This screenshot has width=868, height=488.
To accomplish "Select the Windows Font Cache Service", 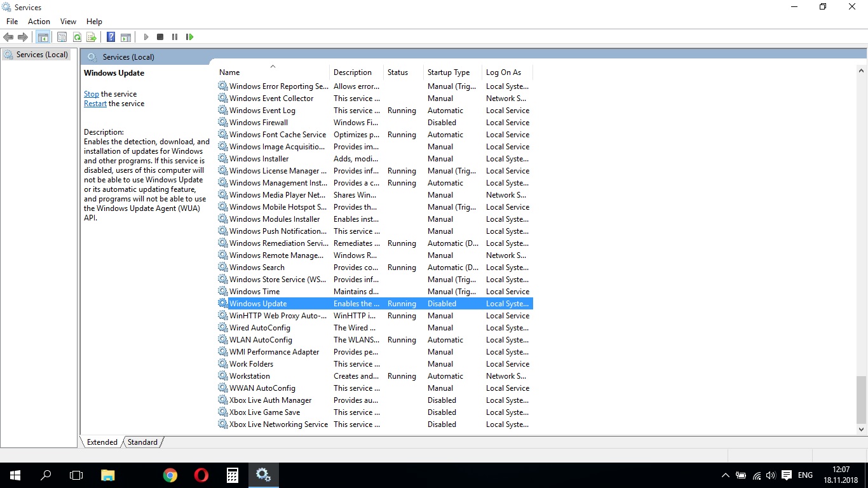I will click(x=375, y=135).
